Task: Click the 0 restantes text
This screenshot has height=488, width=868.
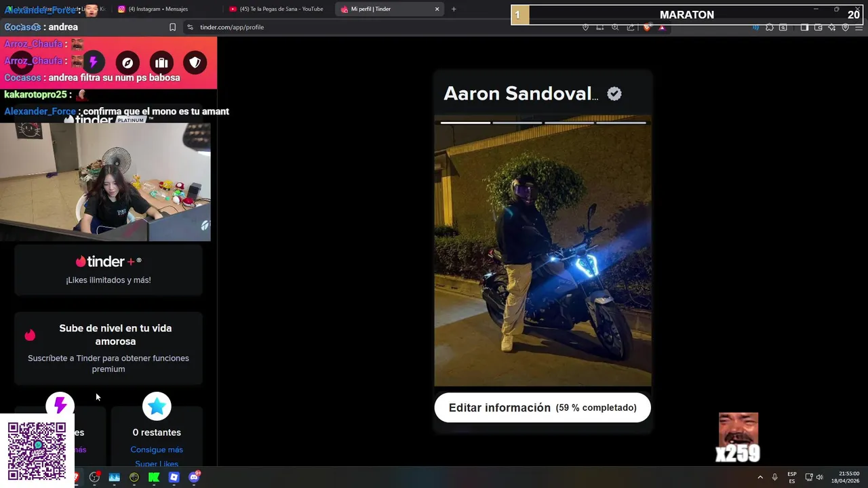Action: pos(157,432)
